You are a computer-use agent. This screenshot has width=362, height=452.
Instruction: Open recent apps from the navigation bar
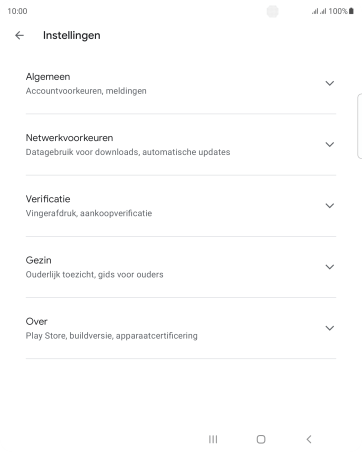pyautogui.click(x=213, y=439)
